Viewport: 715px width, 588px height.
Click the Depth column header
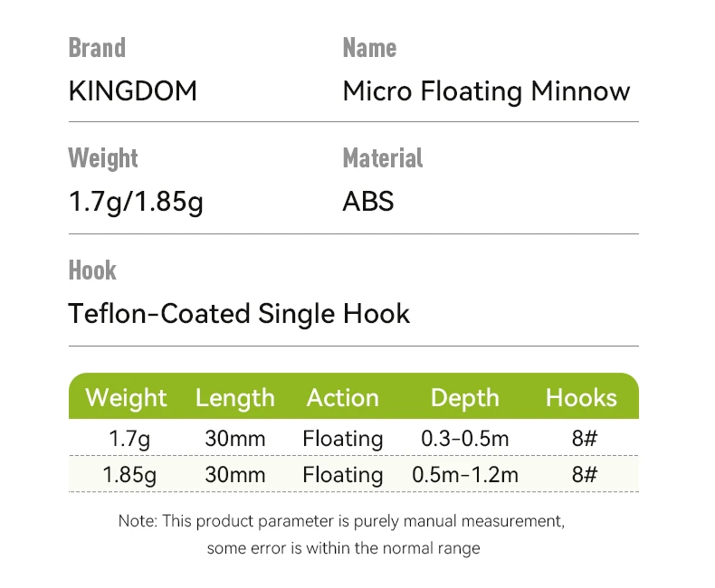(x=464, y=398)
